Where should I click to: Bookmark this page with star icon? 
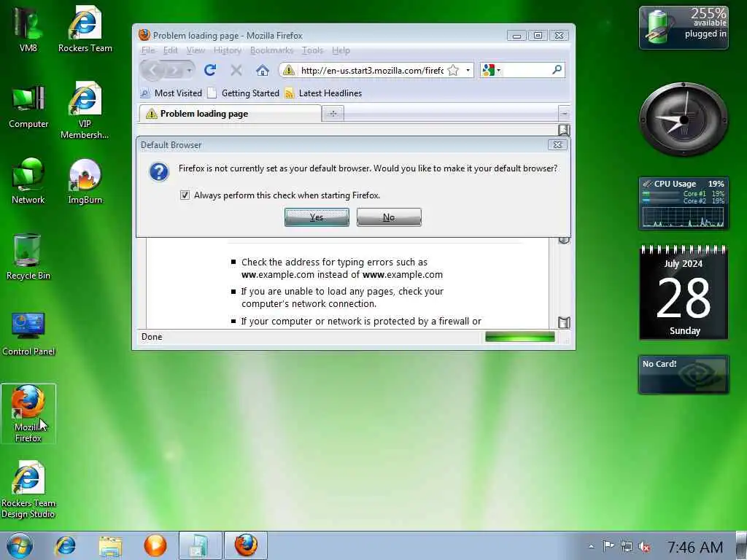point(453,71)
